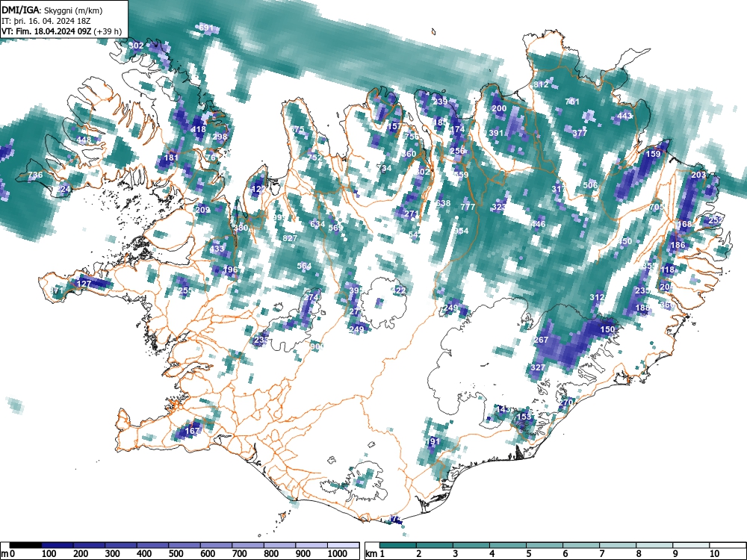Click the 271 visibility value on the map
The height and width of the screenshot is (560, 747).
point(411,214)
